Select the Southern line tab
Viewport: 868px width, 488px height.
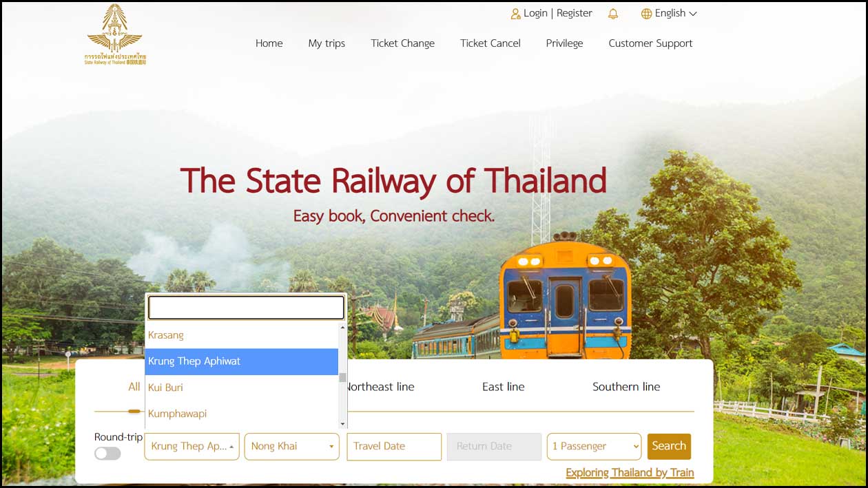[626, 387]
